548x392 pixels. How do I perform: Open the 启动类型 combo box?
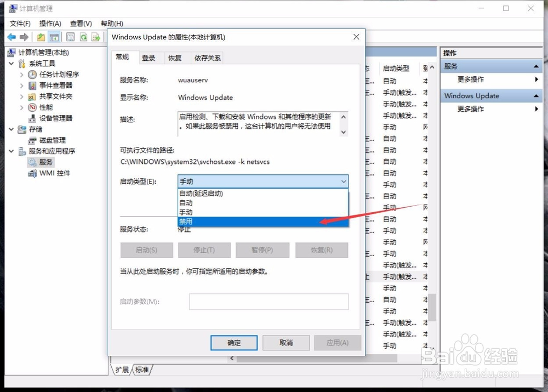click(263, 181)
